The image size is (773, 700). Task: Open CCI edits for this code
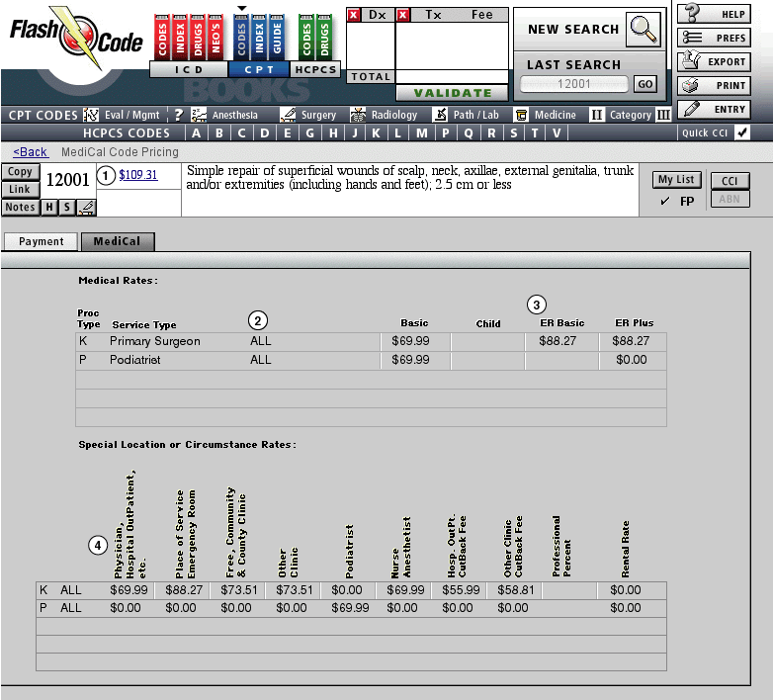coord(730,181)
